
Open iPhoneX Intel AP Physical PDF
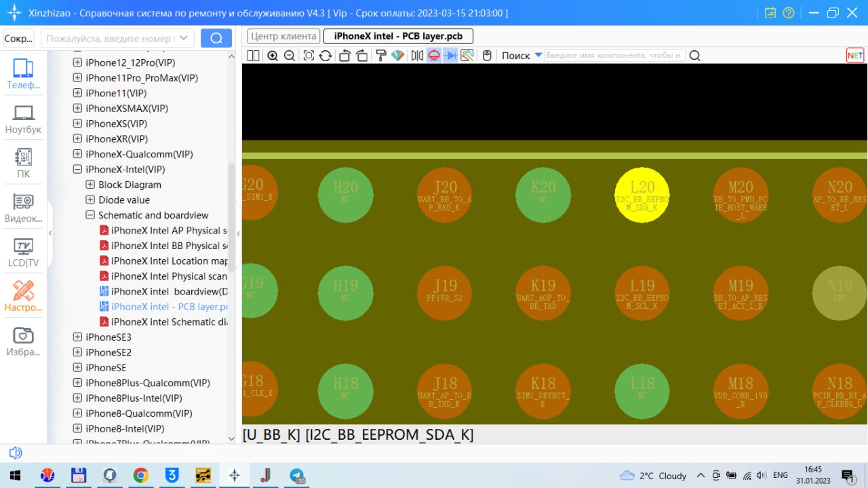point(163,231)
